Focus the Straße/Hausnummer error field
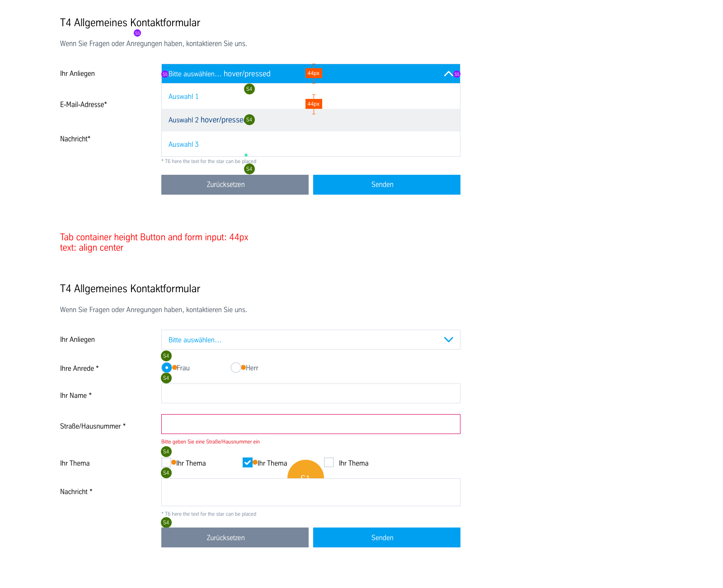Viewport: 723px width, 588px height. (x=311, y=424)
